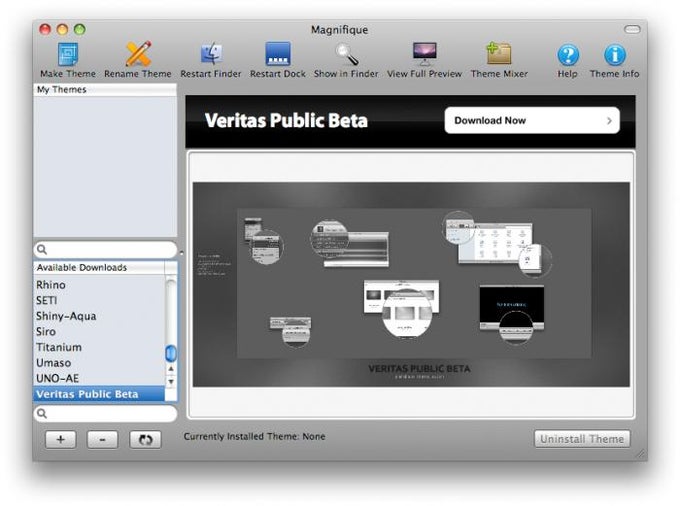Remove theme using the minus button
This screenshot has height=506, width=680.
pyautogui.click(x=102, y=439)
